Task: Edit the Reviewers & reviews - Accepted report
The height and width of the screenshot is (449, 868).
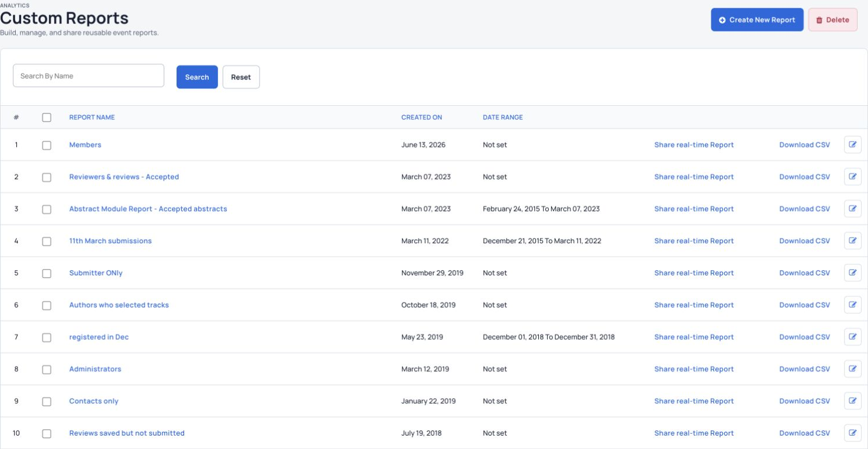Action: (x=852, y=177)
